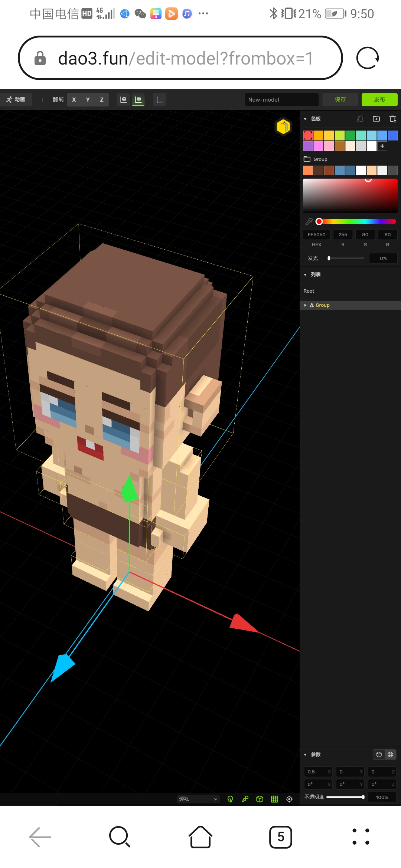Screen dimensions: 401x868
Task: Toggle the green-highlighted cube placement icon
Action: click(138, 99)
